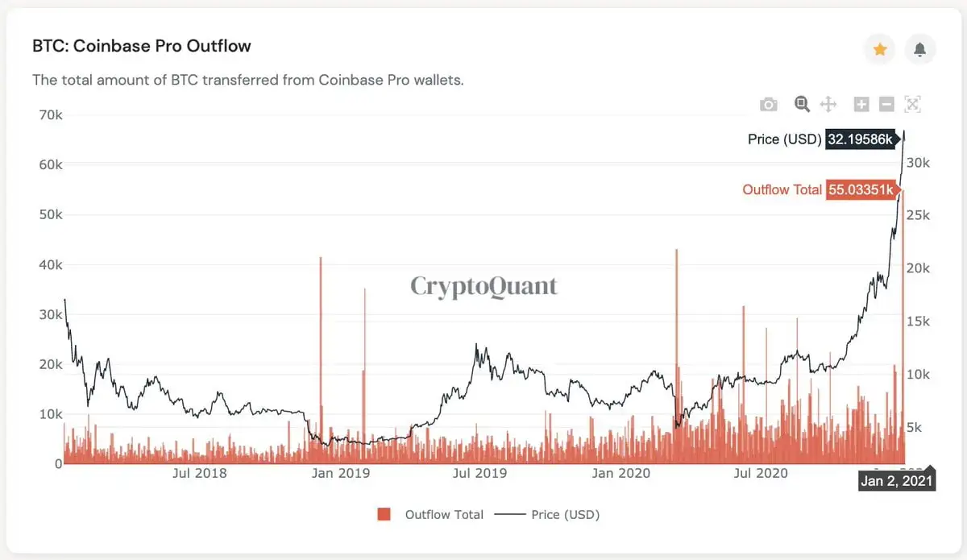
Task: Select the box zoom tool
Action: [802, 105]
